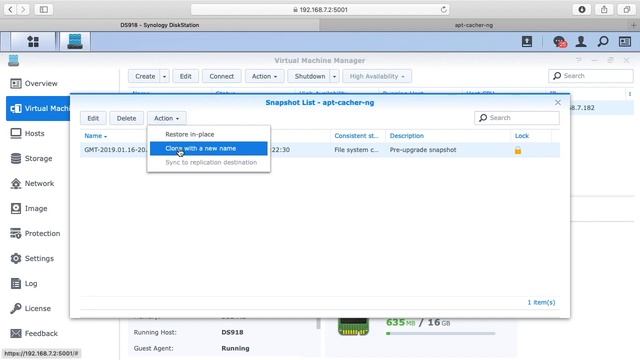Click Shutdown in the VM toolbar

pos(310,76)
